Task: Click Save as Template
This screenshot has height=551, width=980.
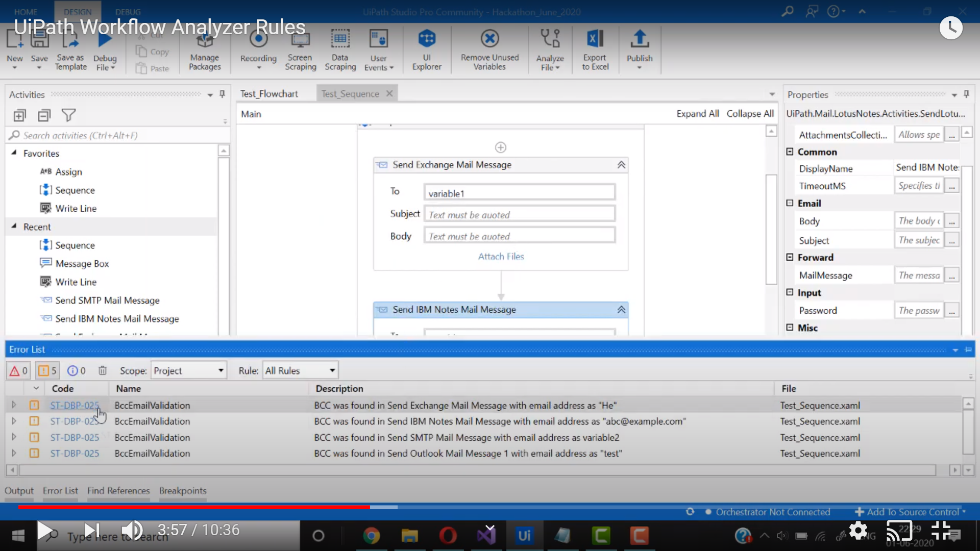Action: 70,50
